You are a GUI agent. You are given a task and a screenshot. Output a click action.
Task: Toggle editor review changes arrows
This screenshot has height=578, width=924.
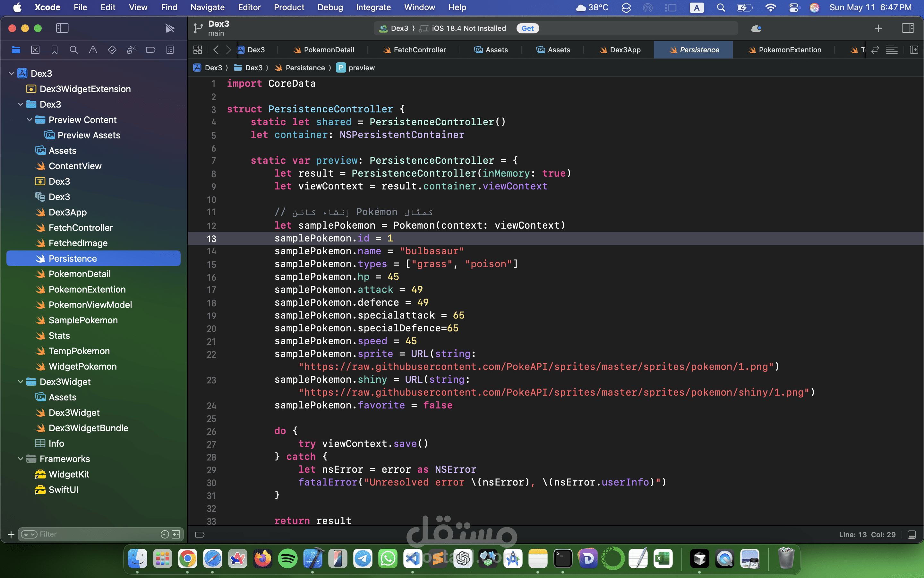[875, 50]
